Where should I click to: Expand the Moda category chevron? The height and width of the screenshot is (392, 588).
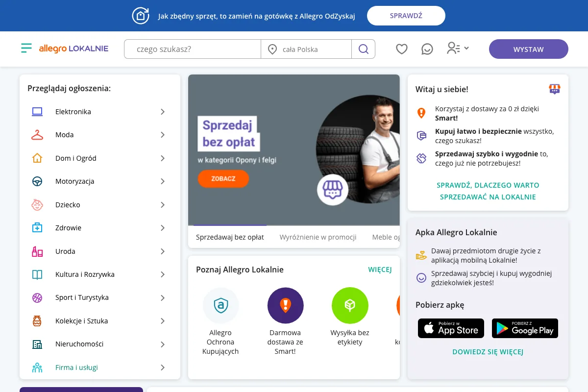coord(163,135)
